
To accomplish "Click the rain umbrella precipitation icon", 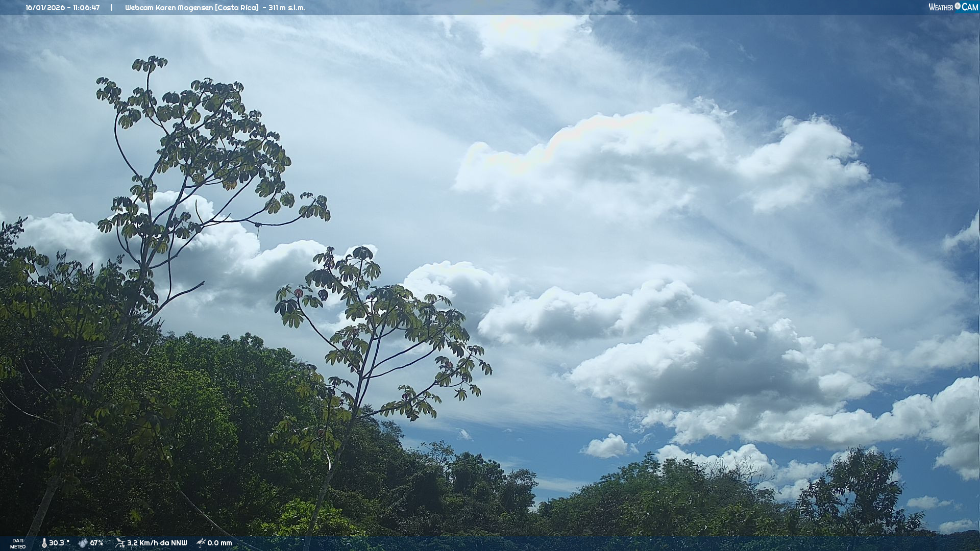I will point(201,543).
